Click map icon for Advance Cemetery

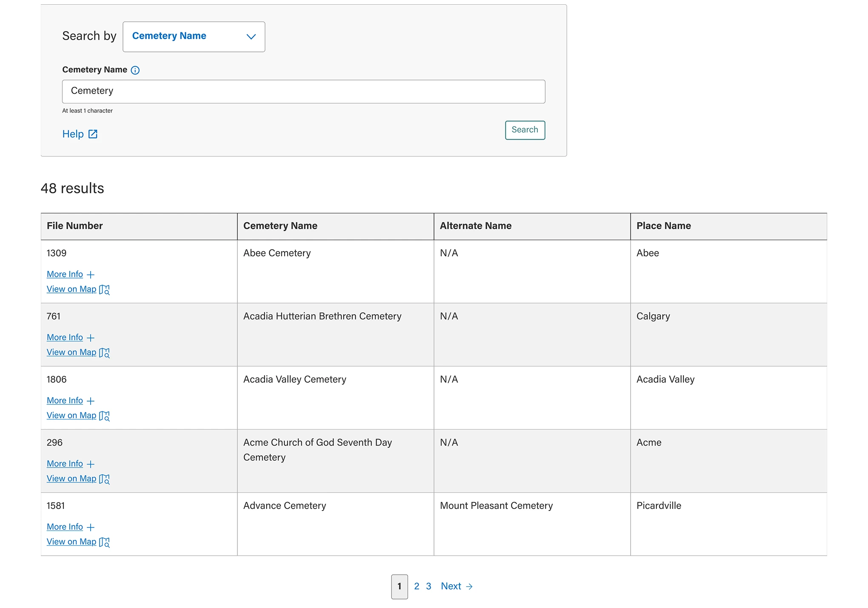104,542
